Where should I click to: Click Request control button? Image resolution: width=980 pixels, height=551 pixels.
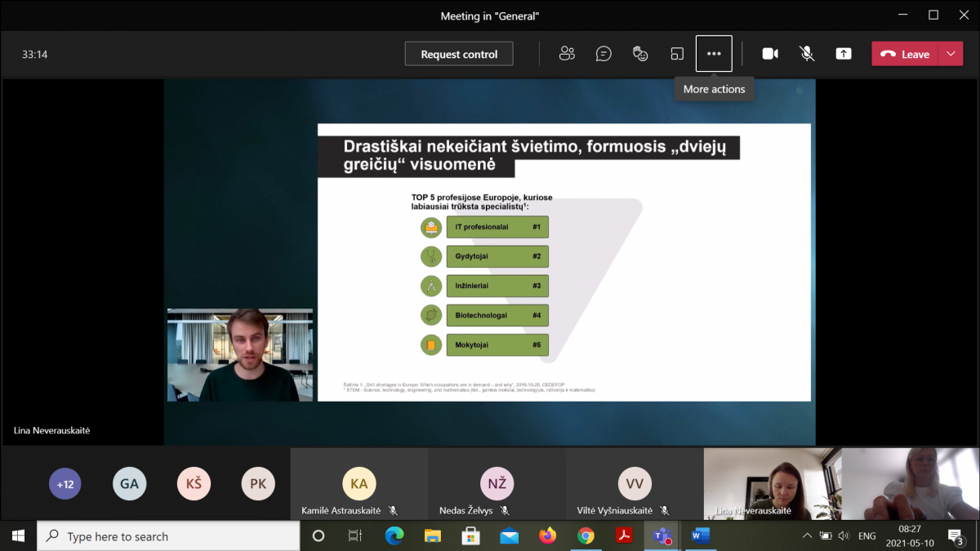point(459,54)
